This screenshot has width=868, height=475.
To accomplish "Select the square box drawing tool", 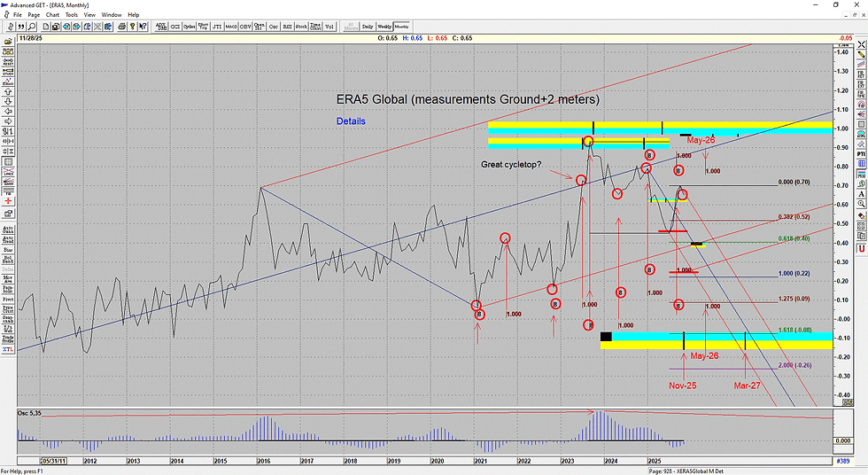I will pos(861,124).
